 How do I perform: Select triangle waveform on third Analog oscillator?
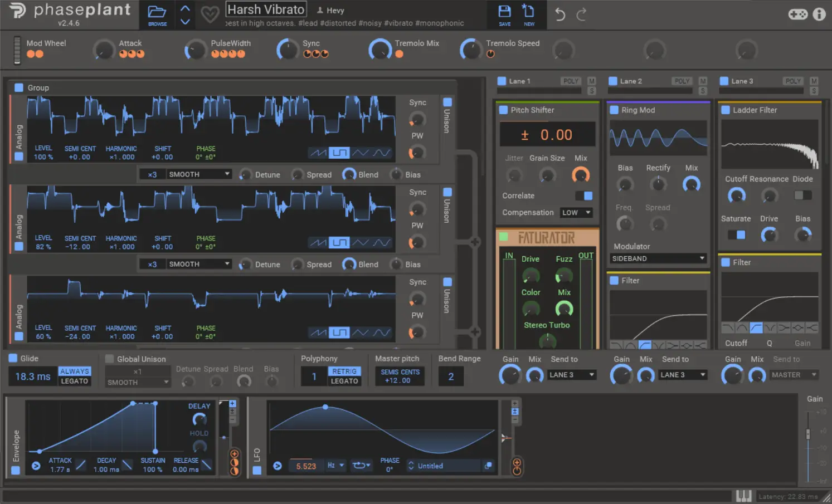360,332
